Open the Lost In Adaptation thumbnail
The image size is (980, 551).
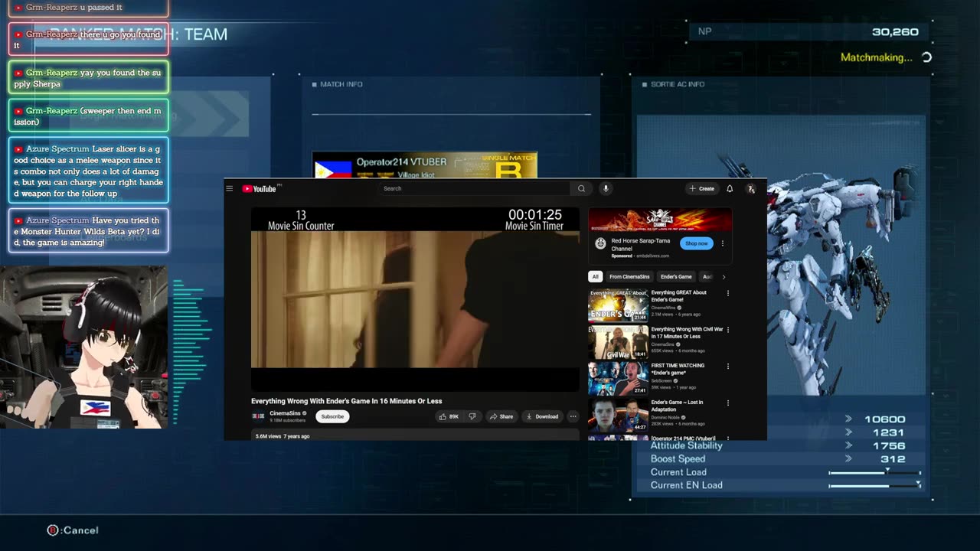[x=618, y=415]
